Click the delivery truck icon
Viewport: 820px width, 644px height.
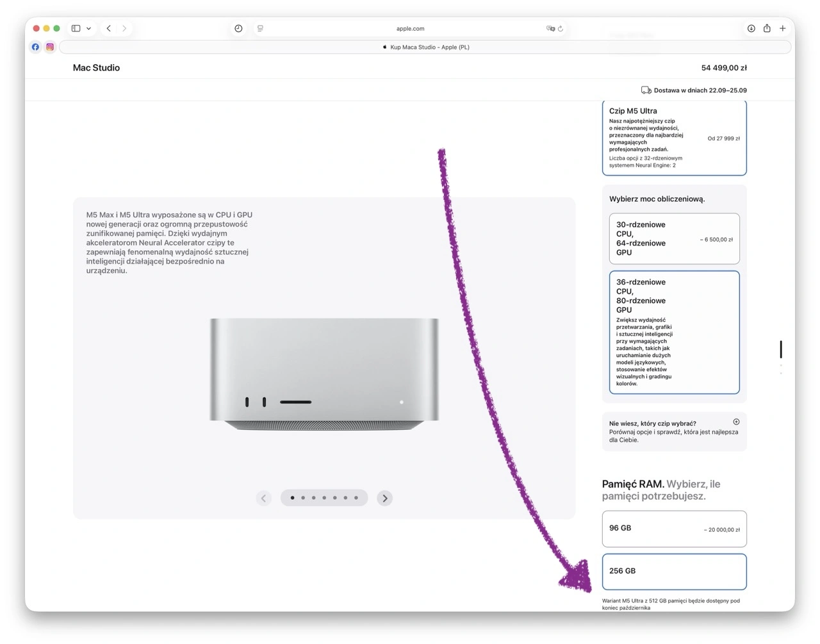point(646,90)
